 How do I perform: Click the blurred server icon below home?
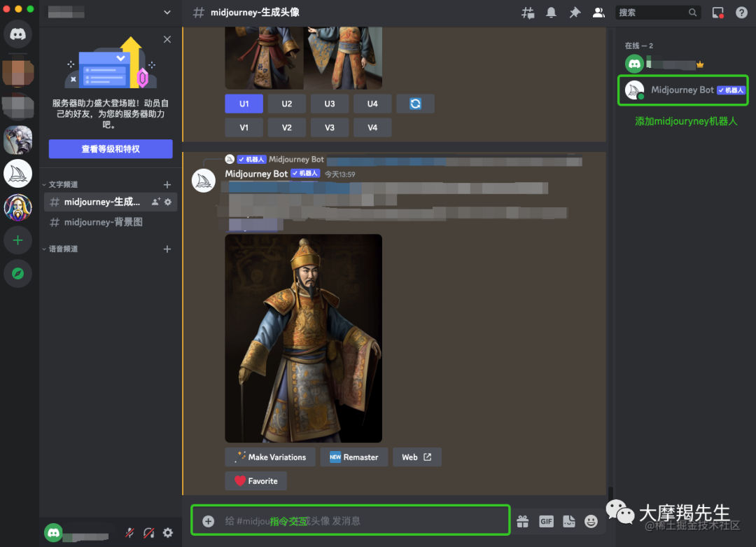click(17, 72)
